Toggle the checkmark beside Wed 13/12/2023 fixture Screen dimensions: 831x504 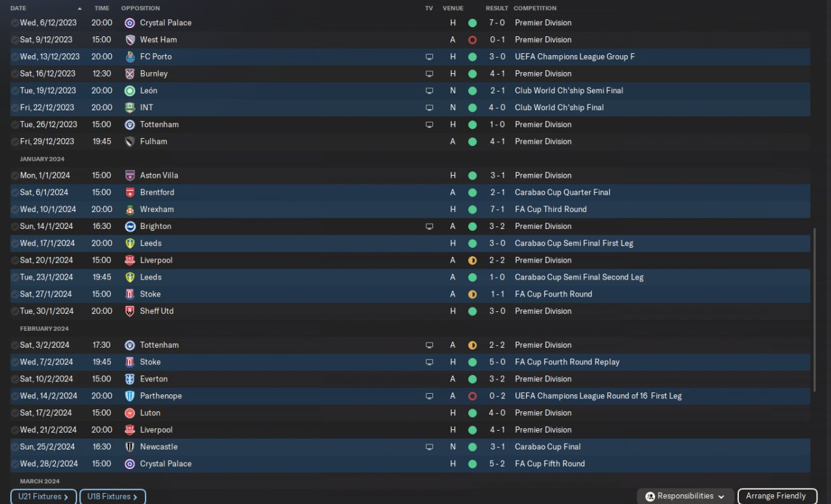[x=15, y=56]
